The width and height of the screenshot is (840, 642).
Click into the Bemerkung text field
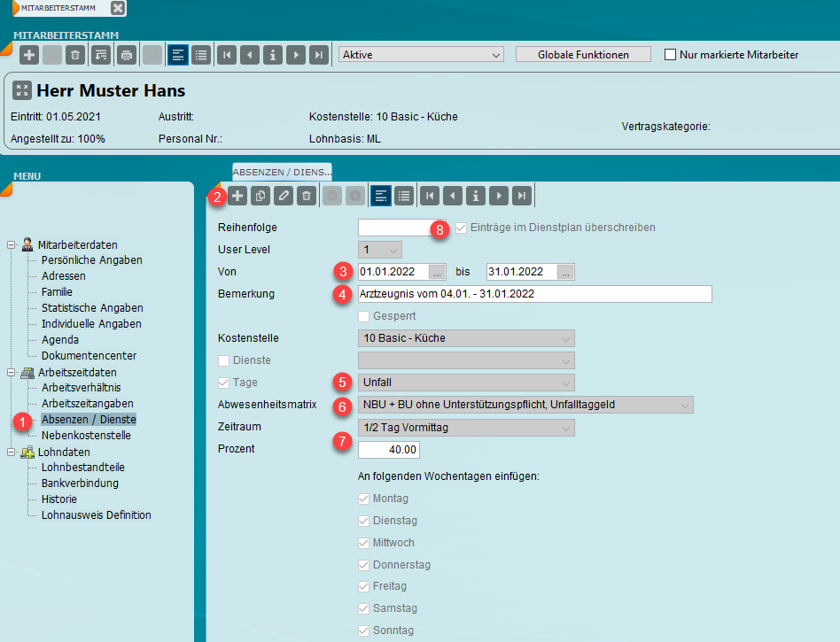534,294
